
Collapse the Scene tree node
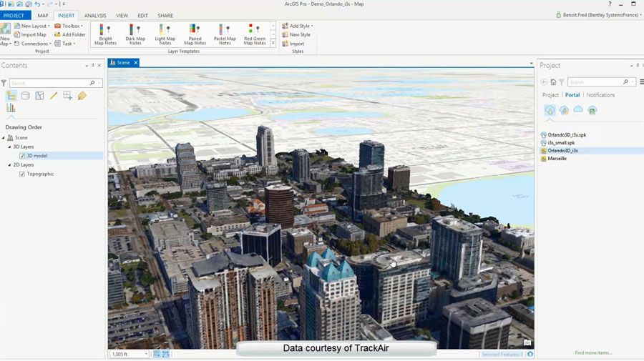coord(4,138)
